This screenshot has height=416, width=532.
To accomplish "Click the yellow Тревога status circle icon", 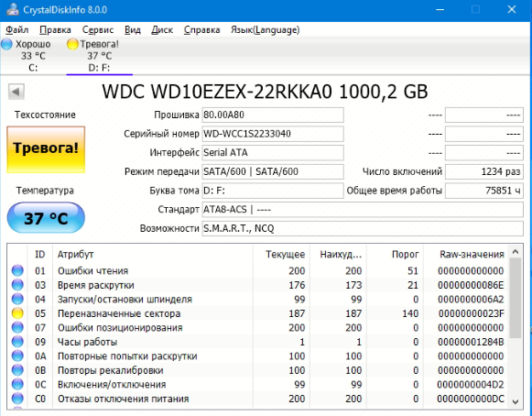I will pyautogui.click(x=72, y=44).
